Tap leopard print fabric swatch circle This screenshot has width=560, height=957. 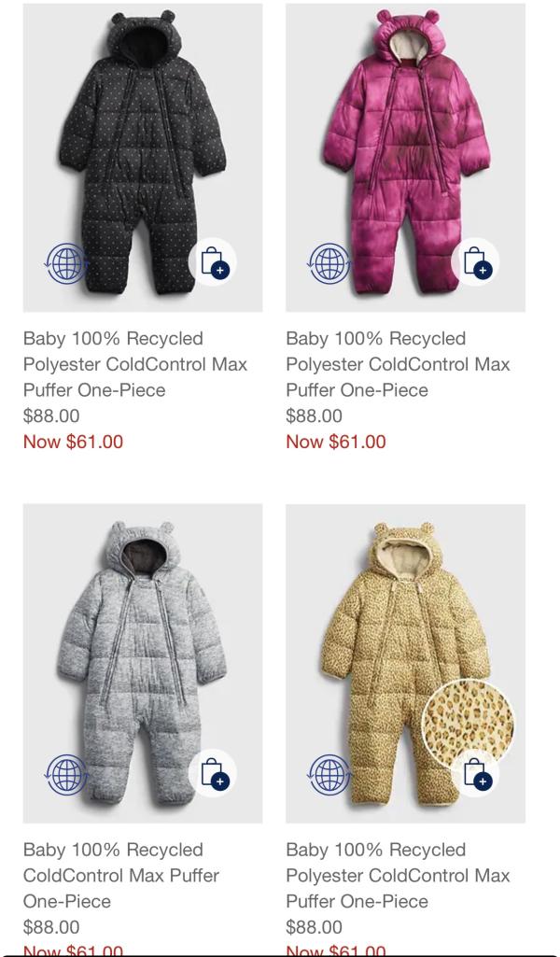click(468, 724)
